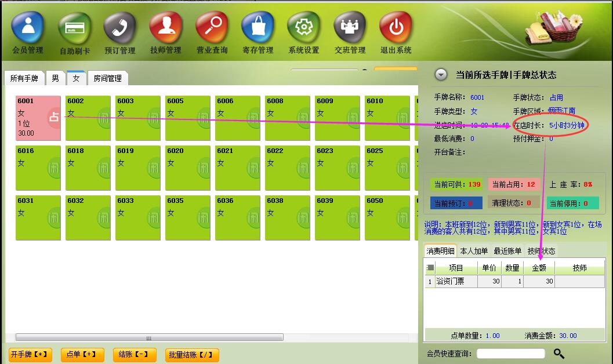Select wristband card 6039
The height and width of the screenshot is (364, 613).
[337, 218]
